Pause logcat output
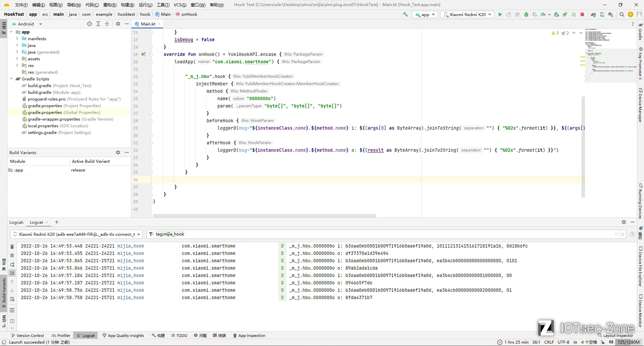Image resolution: width=644 pixels, height=346 pixels. (x=12, y=255)
